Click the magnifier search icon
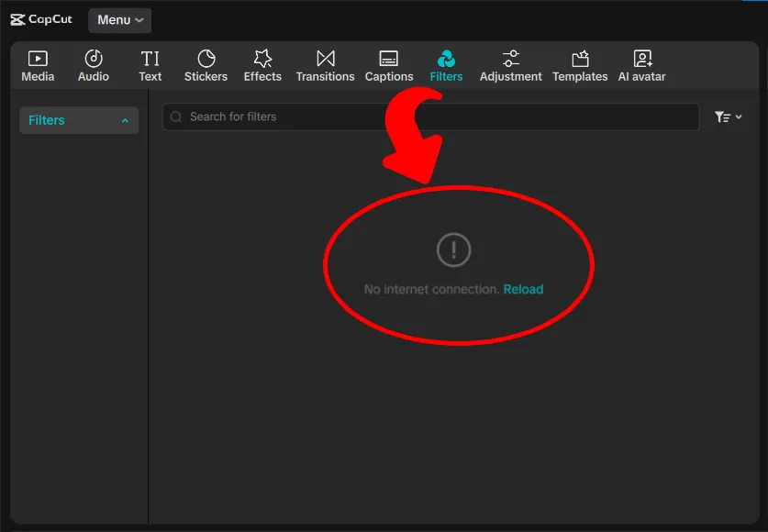 [x=176, y=117]
